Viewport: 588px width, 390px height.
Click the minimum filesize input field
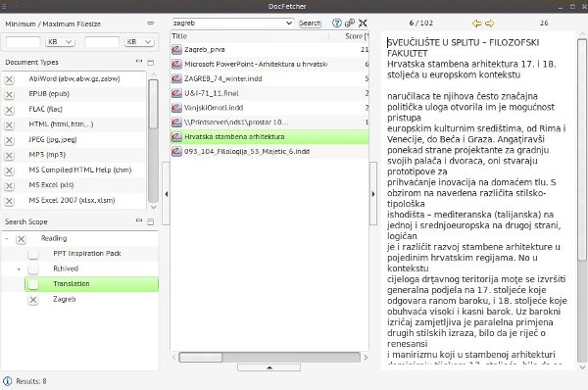click(x=23, y=42)
